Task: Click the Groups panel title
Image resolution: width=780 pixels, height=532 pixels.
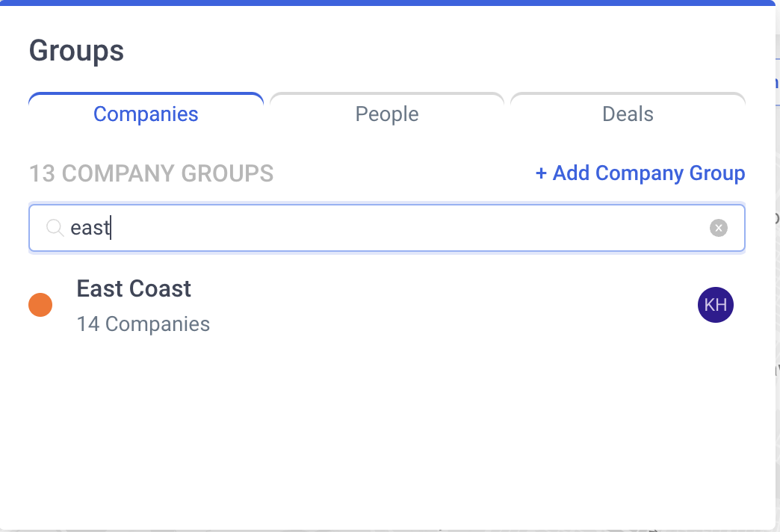Action: point(76,51)
